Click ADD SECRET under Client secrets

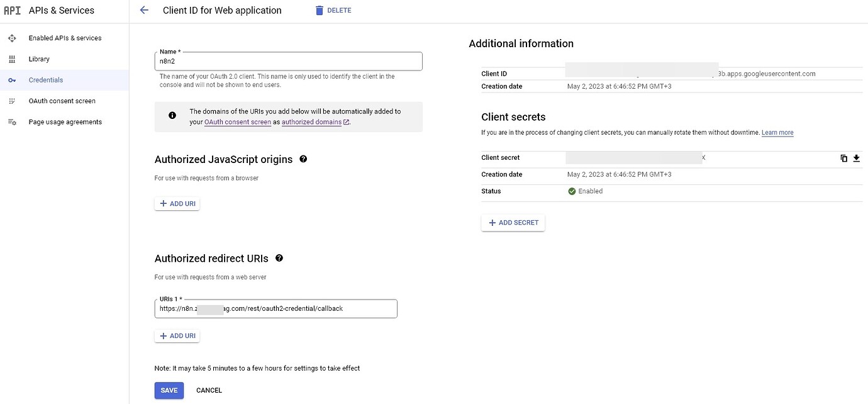[513, 222]
